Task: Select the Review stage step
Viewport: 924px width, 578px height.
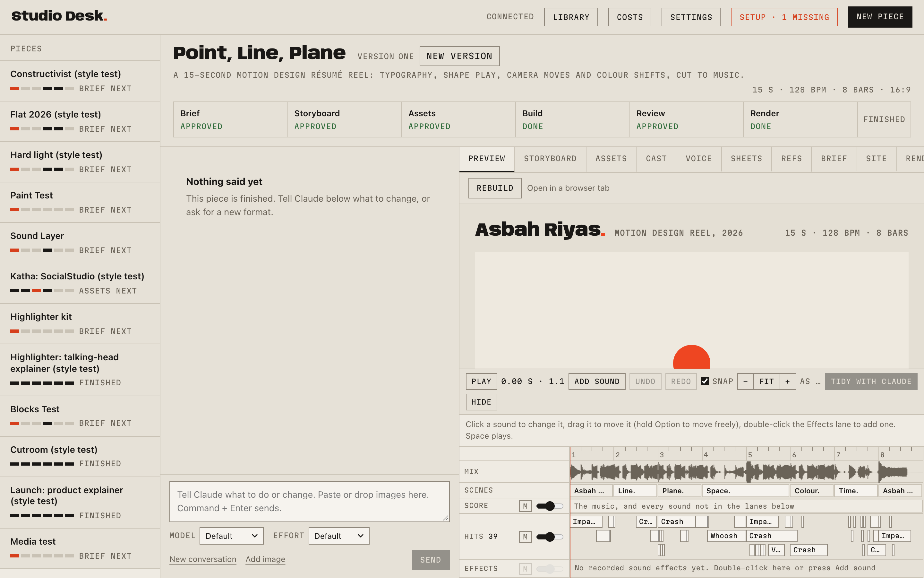Action: pyautogui.click(x=686, y=119)
